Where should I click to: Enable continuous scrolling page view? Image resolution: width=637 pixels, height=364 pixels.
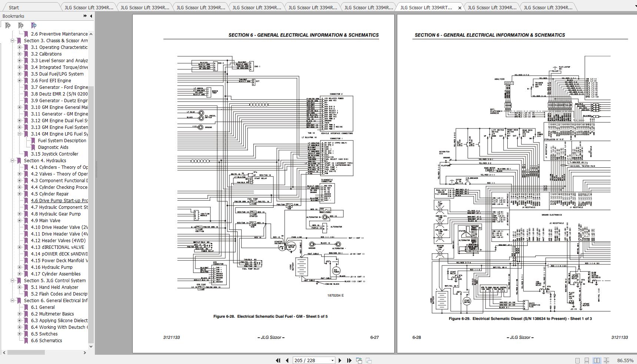[587, 360]
